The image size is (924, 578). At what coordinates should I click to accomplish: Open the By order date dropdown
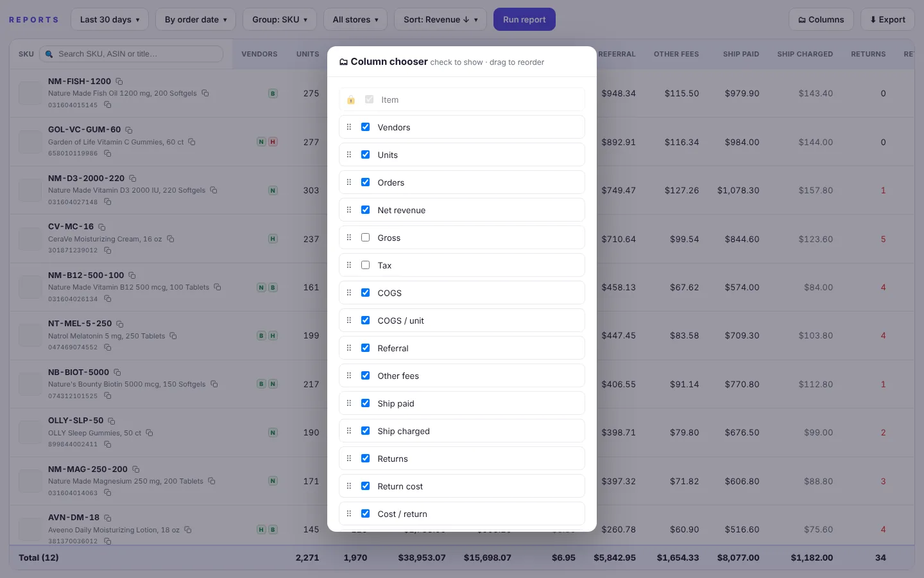tap(196, 19)
